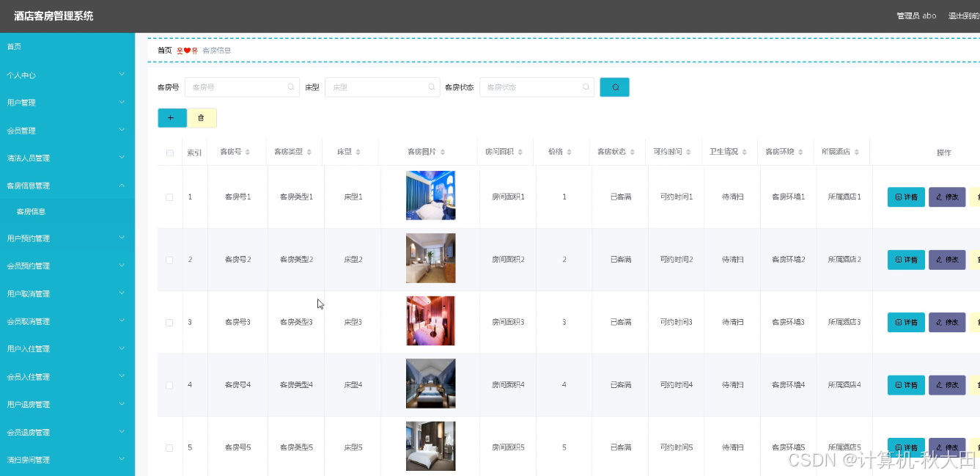Click 修改 for row 客房号2
The image size is (980, 476).
coord(947,260)
